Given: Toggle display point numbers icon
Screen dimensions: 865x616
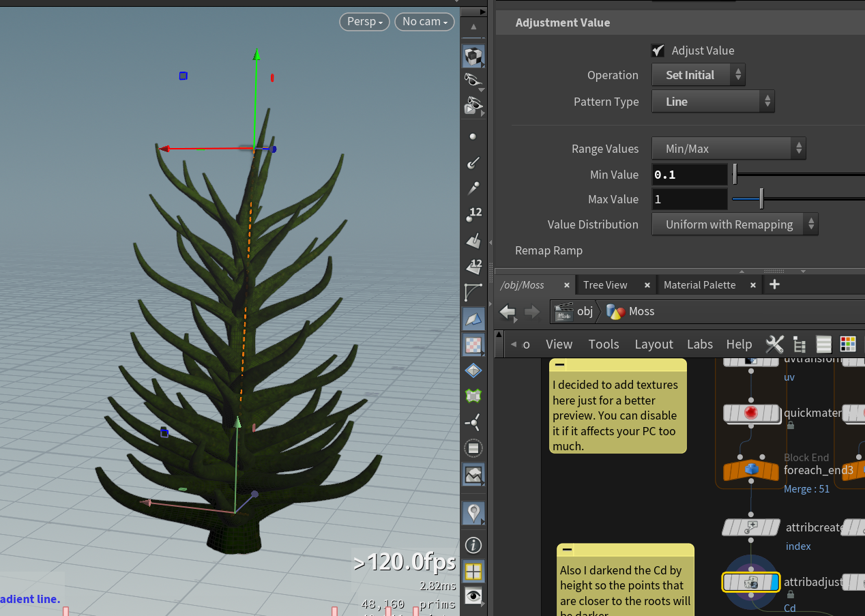Looking at the screenshot, I should [473, 215].
